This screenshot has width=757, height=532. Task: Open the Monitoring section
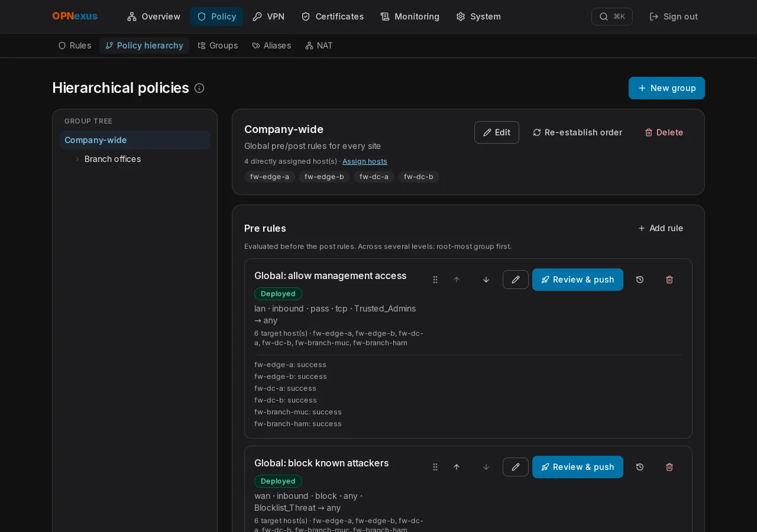coord(410,17)
